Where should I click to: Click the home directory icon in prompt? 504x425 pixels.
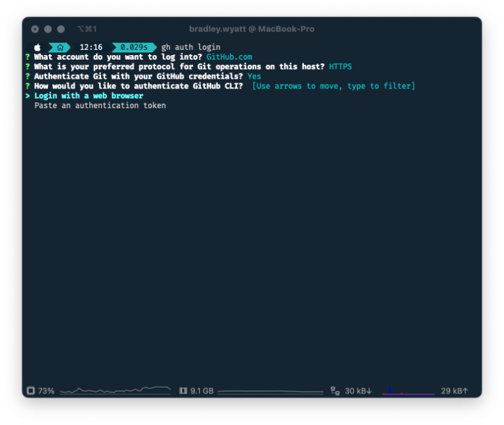(x=60, y=47)
